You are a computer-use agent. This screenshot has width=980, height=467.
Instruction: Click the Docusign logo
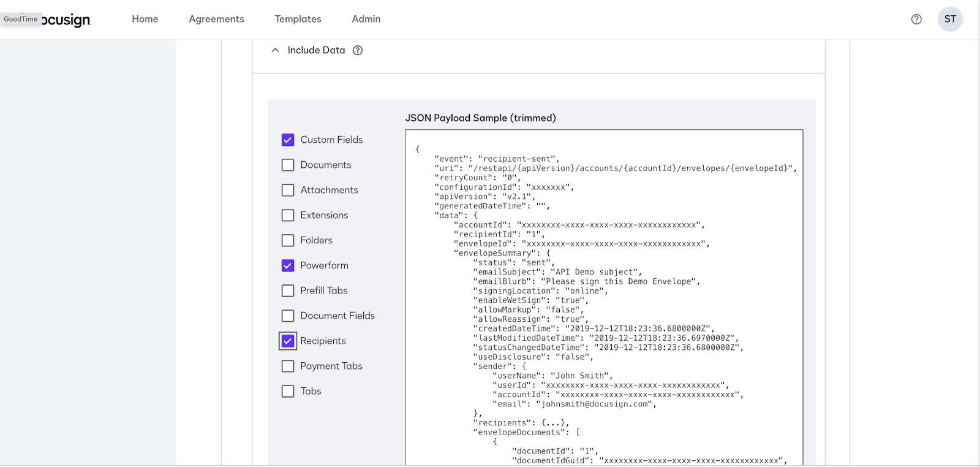click(x=66, y=20)
